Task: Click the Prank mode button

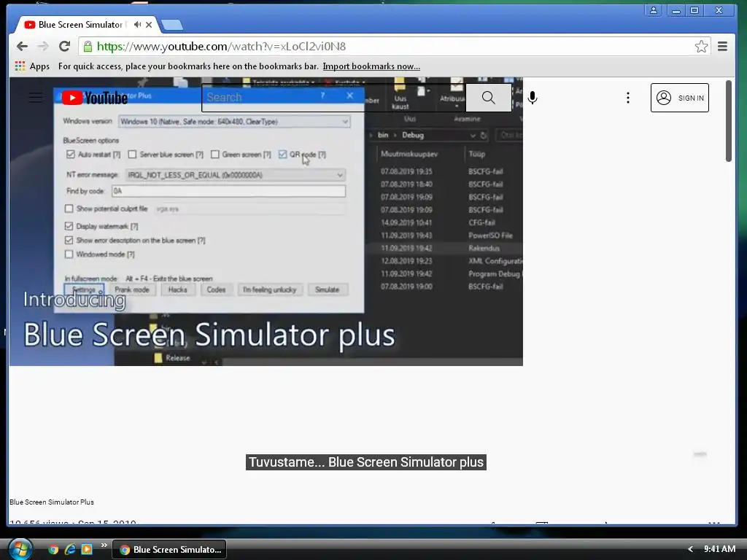Action: pos(132,289)
